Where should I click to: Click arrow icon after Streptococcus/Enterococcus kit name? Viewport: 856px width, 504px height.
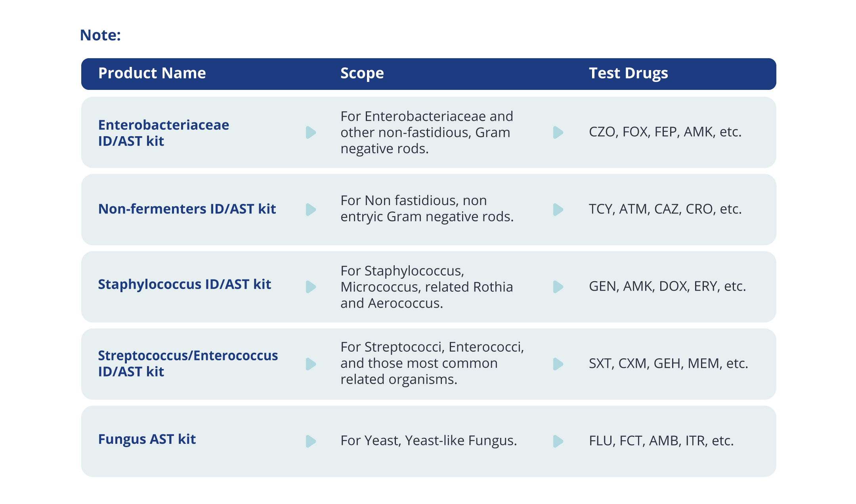311,364
